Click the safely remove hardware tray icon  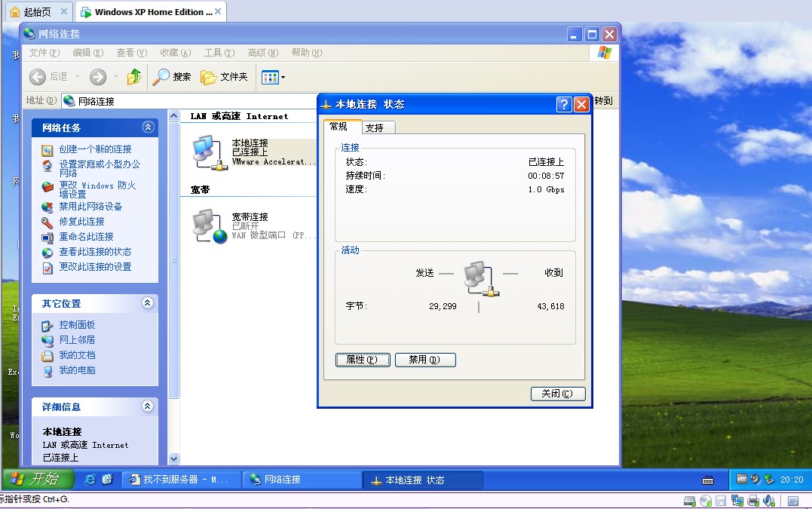tap(769, 480)
